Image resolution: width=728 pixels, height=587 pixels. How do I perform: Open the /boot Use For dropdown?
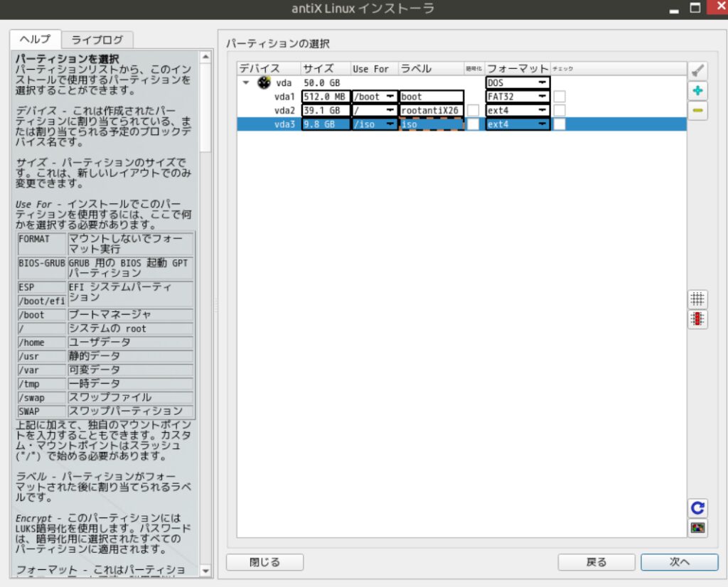[375, 97]
